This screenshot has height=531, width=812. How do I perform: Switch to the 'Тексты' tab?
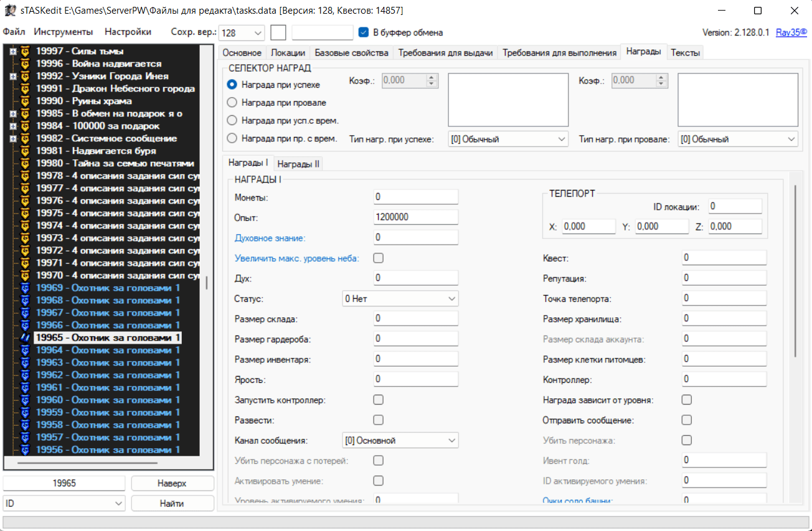tap(685, 53)
